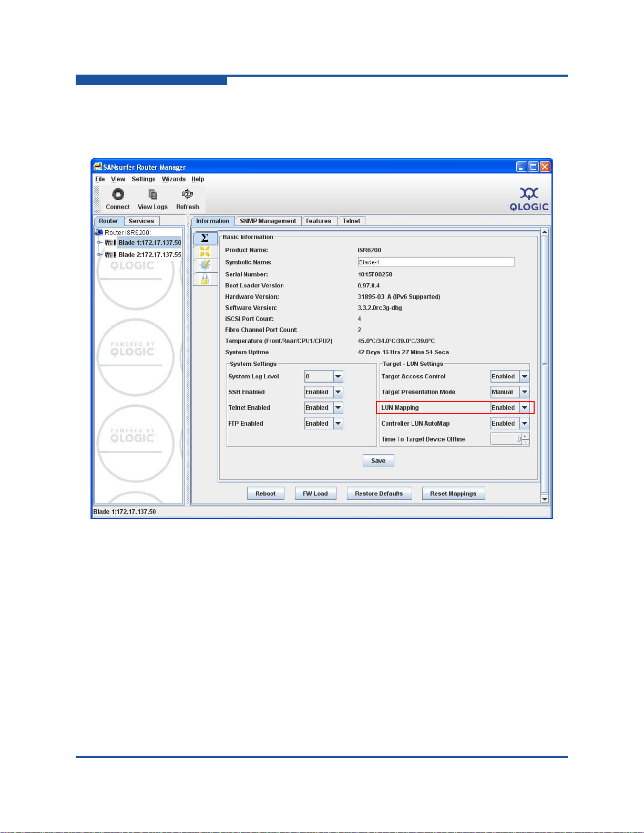Image resolution: width=644 pixels, height=833 pixels.
Task: Open the Telnet tab
Action: pyautogui.click(x=351, y=221)
